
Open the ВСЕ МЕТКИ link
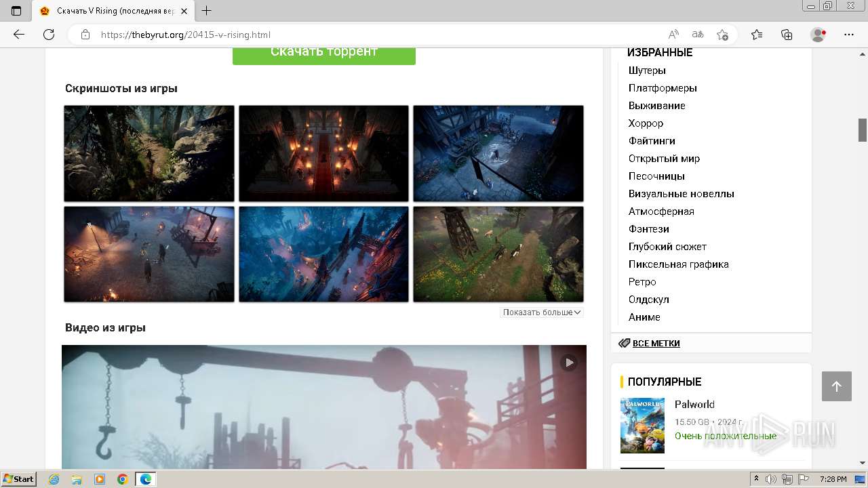tap(656, 344)
